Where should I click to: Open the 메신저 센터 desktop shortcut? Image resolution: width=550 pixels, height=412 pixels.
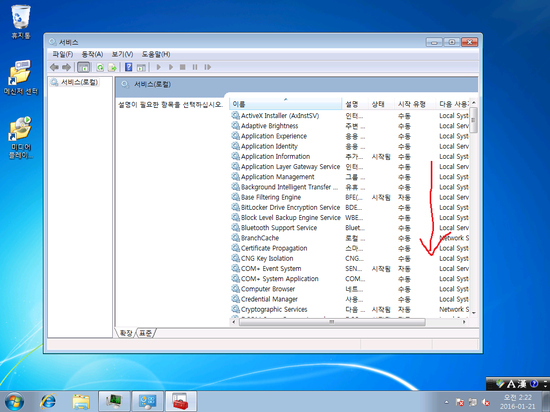click(21, 78)
